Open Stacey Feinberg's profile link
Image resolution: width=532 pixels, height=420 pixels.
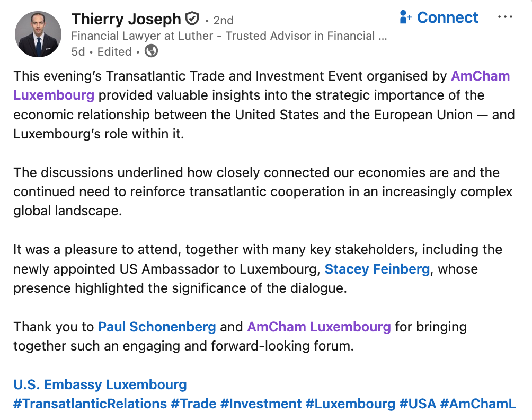(x=377, y=269)
